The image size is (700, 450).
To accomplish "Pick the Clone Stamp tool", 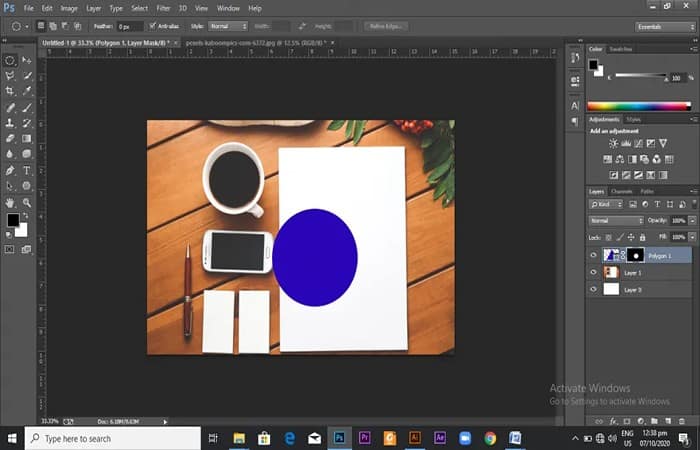I will [10, 123].
